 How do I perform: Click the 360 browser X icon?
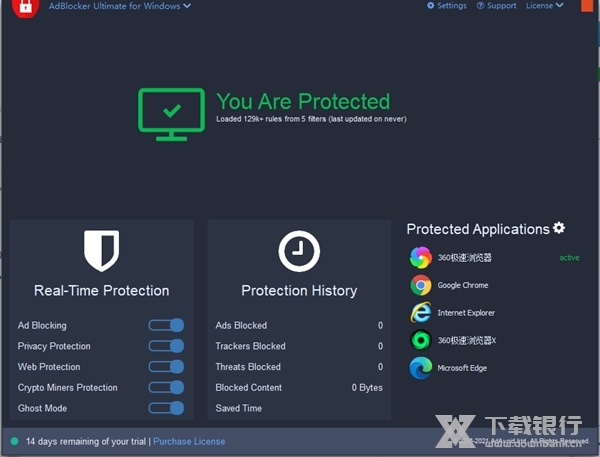[x=420, y=340]
